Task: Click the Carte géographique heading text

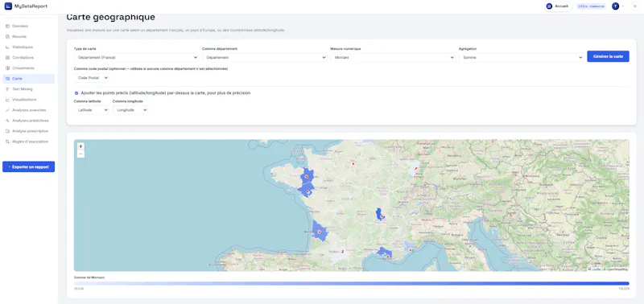Action: [110, 17]
